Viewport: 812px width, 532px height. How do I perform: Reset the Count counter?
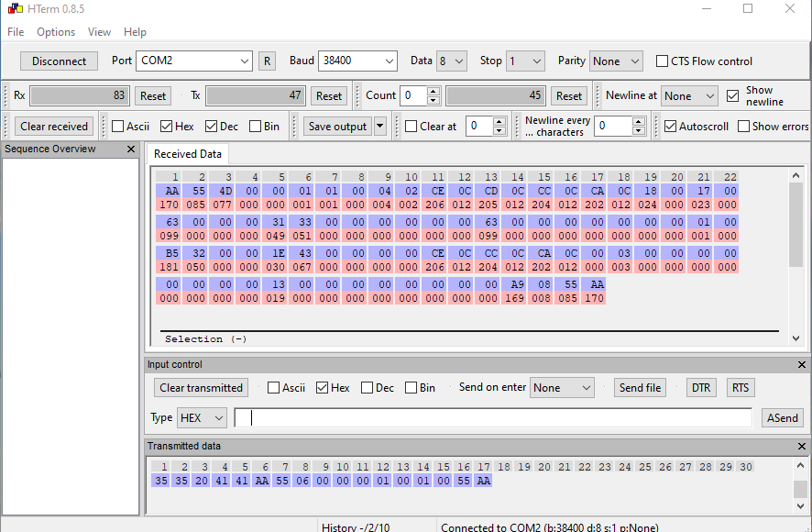tap(568, 96)
